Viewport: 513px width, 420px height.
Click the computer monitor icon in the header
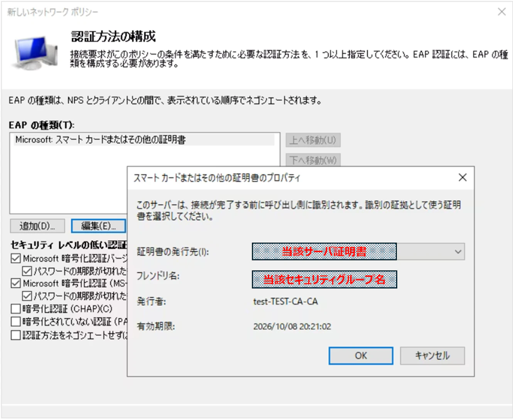(x=35, y=53)
